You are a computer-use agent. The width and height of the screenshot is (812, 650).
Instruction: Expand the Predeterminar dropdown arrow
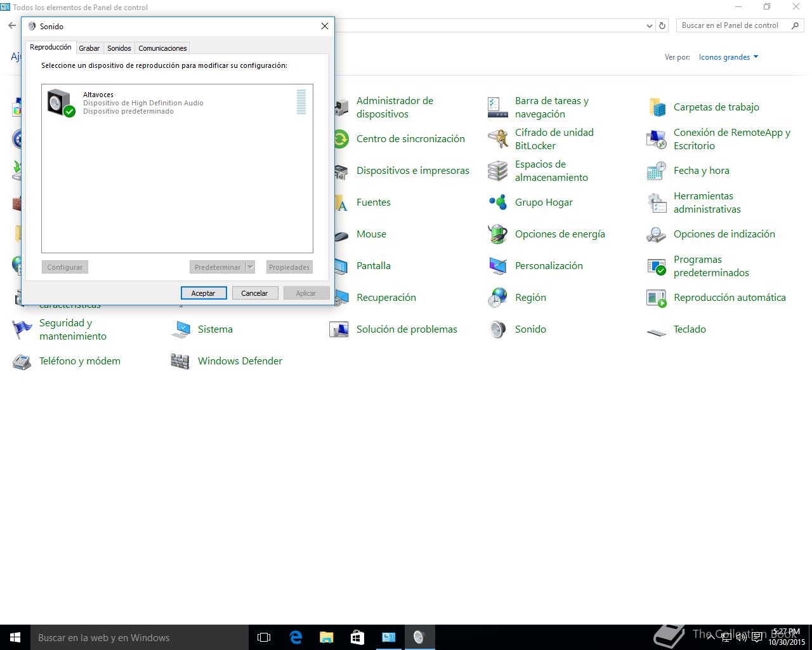coord(251,267)
